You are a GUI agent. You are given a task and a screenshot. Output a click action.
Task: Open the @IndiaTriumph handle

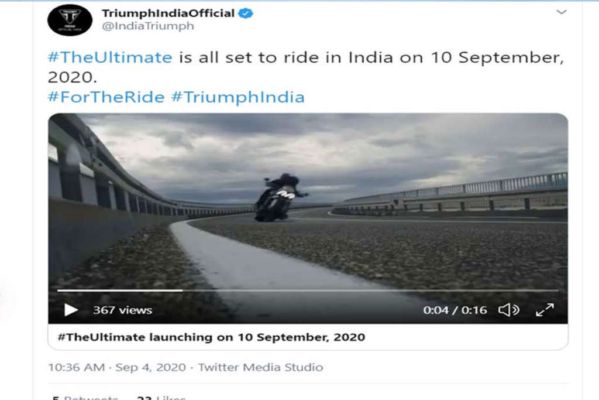pos(148,26)
